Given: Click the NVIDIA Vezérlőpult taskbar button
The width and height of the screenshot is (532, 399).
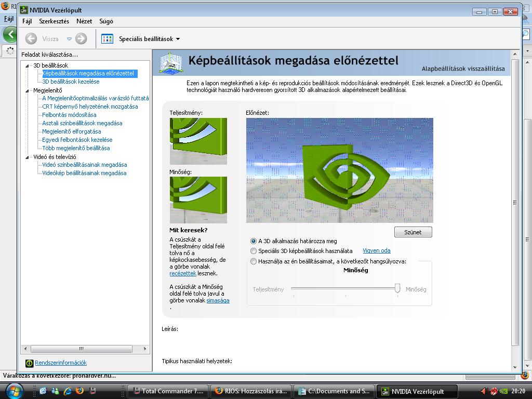Looking at the screenshot, I should click(x=417, y=391).
